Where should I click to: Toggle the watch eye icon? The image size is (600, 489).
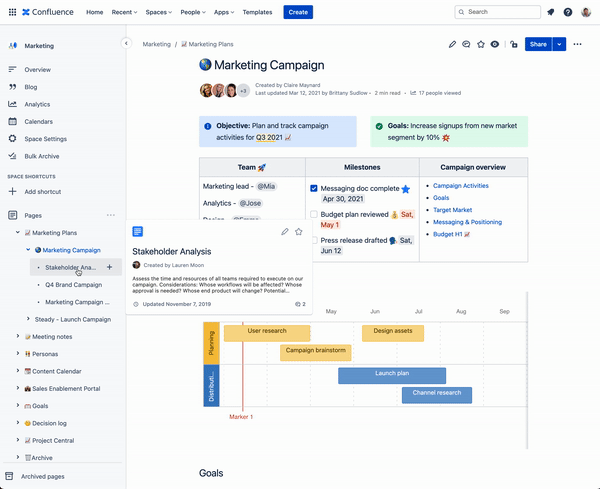click(x=495, y=44)
